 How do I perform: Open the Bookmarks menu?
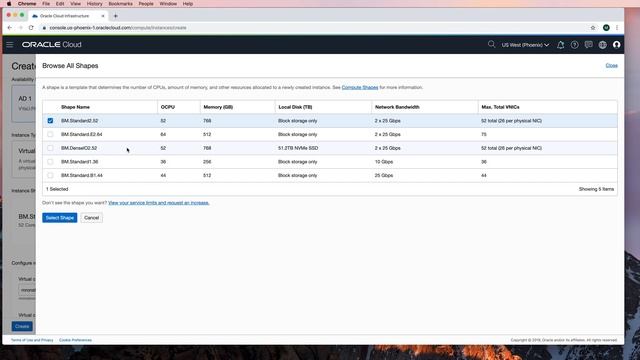tap(120, 4)
